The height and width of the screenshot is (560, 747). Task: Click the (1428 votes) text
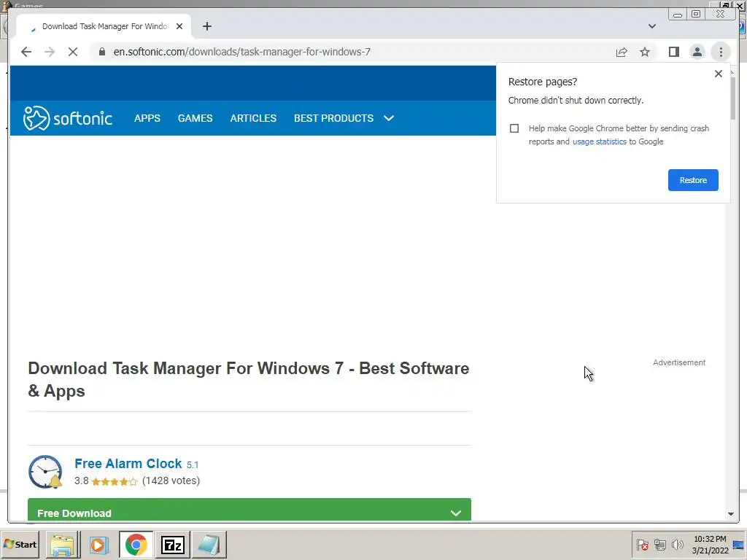click(171, 481)
